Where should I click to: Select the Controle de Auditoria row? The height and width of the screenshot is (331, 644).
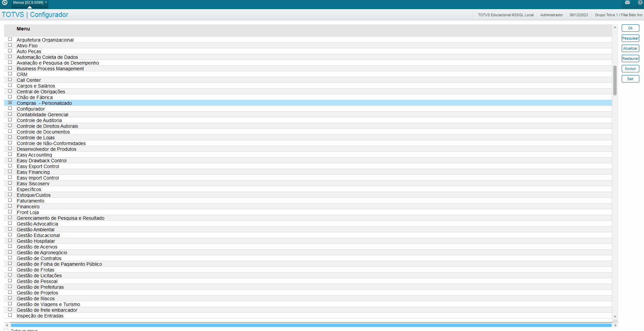coord(308,120)
